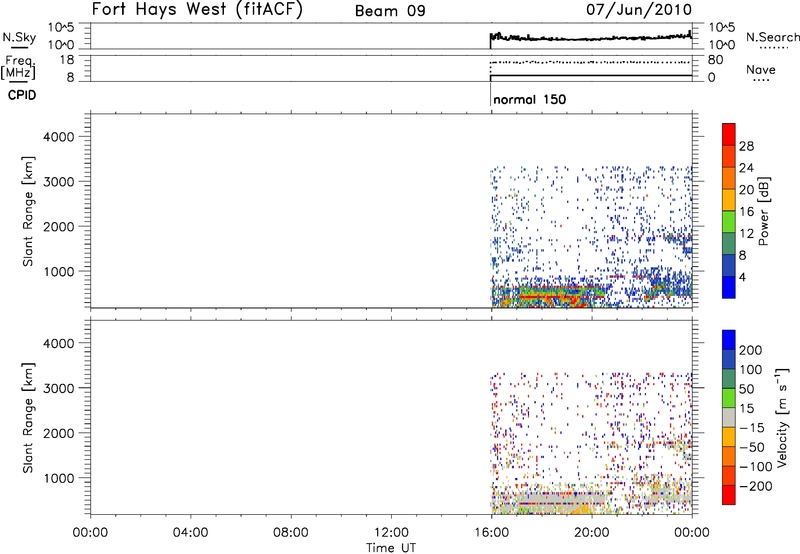Click the velocity colorbar value '200'
Screen dimensions: 800x554
(751, 350)
